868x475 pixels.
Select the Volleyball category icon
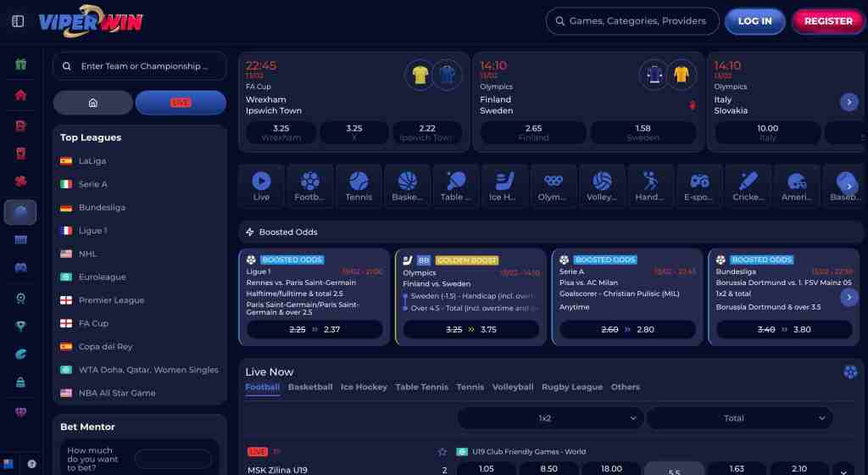(x=602, y=186)
